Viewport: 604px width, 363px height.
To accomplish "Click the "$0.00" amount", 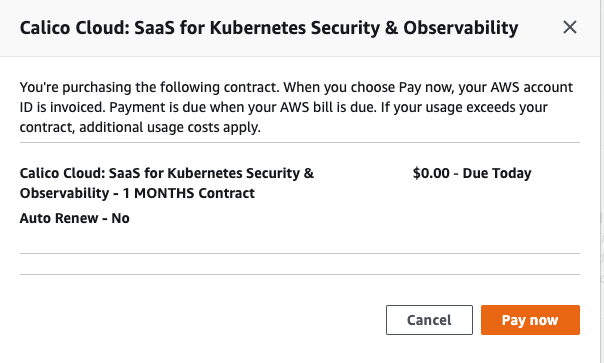I will [431, 173].
